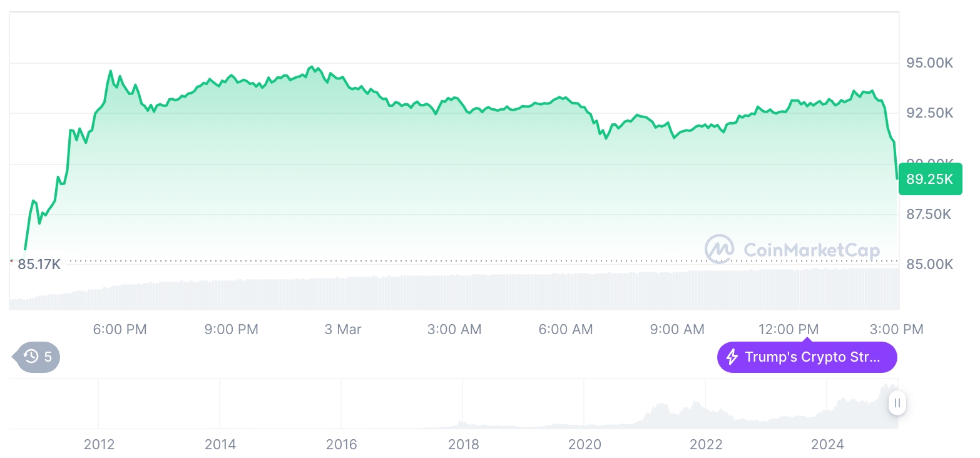Screen dimensions: 980x458
Task: Grab the timeline range slider handle
Action: pyautogui.click(x=897, y=403)
